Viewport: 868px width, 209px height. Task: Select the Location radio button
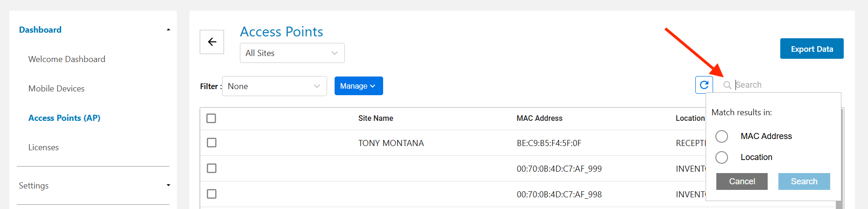(721, 157)
